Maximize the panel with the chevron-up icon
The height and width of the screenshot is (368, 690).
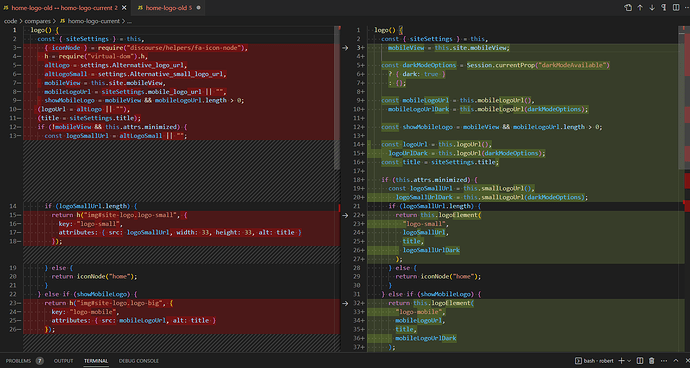675,361
